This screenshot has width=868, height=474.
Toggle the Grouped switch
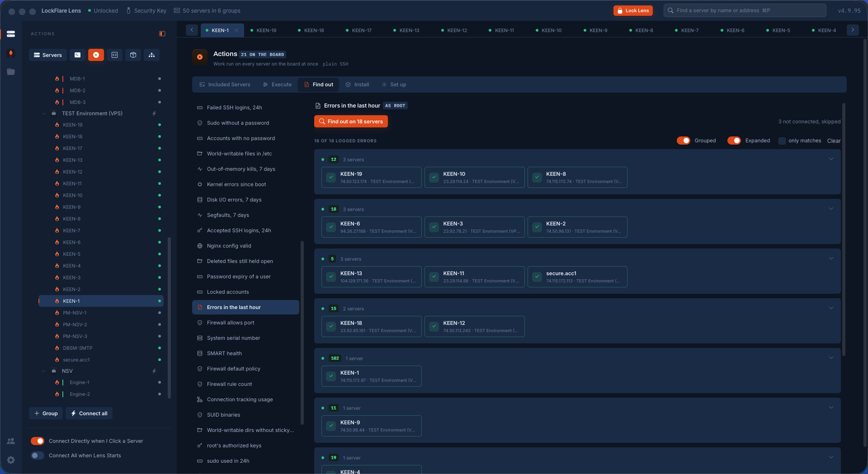point(684,141)
